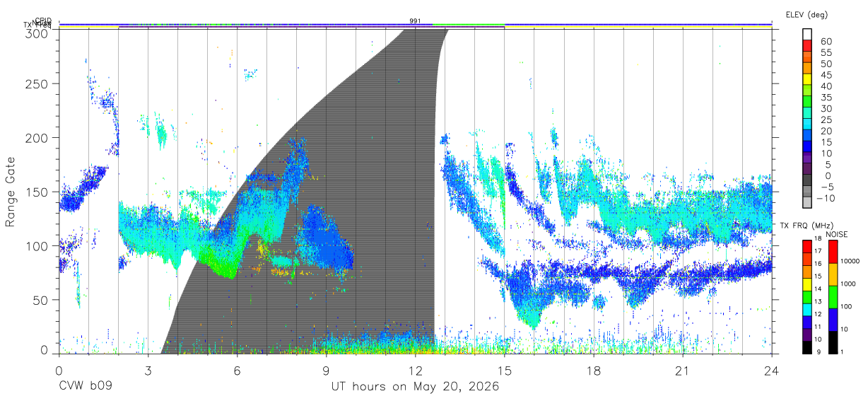Click the '15' hour tick label on x-axis

504,371
